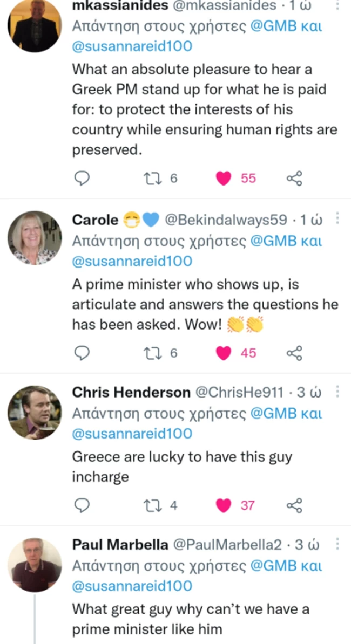Viewport: 351px width, 644px height.
Task: Open more options for Carole's tweet
Action: 337,219
